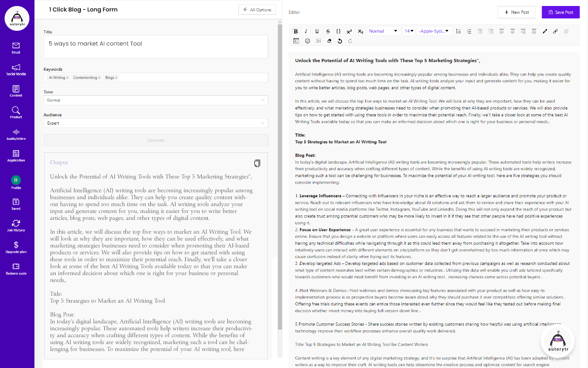Click the bold text 'Top 5 Strategies to Market an AI Writing Tool' in the editor
The image size is (588, 368).
click(x=340, y=142)
